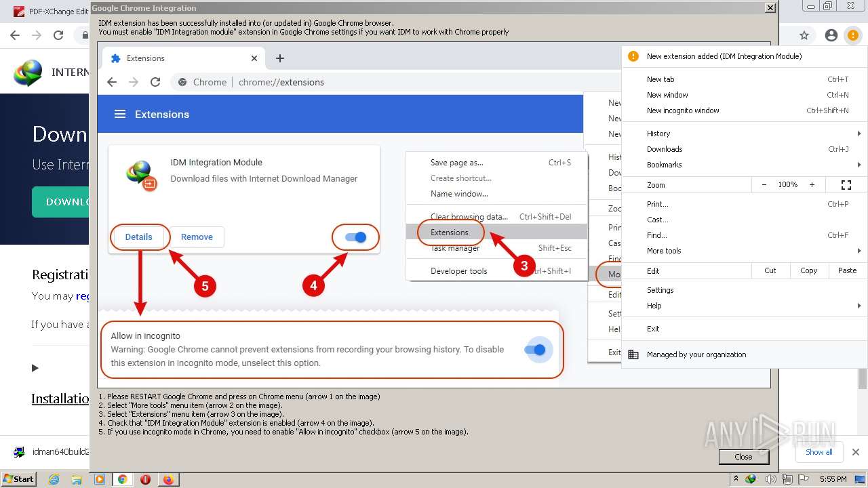Image resolution: width=868 pixels, height=488 pixels.
Task: Click the orange Chrome menu alert icon
Action: click(852, 35)
